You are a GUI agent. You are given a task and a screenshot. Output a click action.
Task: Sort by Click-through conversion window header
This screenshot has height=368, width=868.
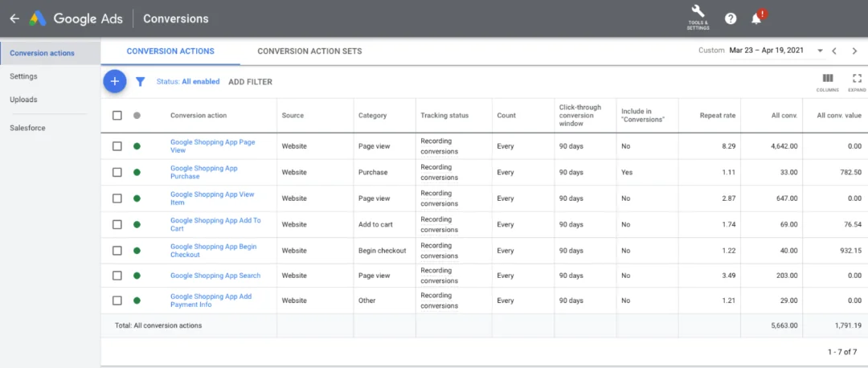(579, 115)
